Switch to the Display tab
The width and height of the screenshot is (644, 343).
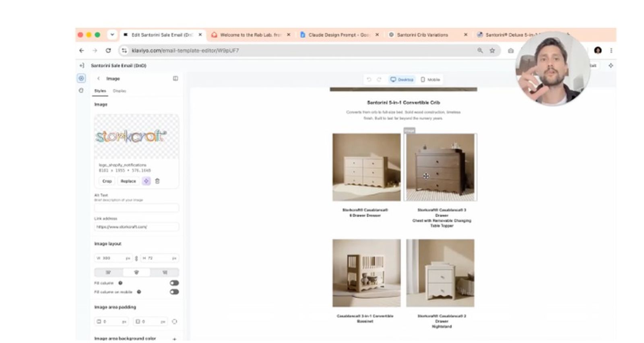click(120, 91)
